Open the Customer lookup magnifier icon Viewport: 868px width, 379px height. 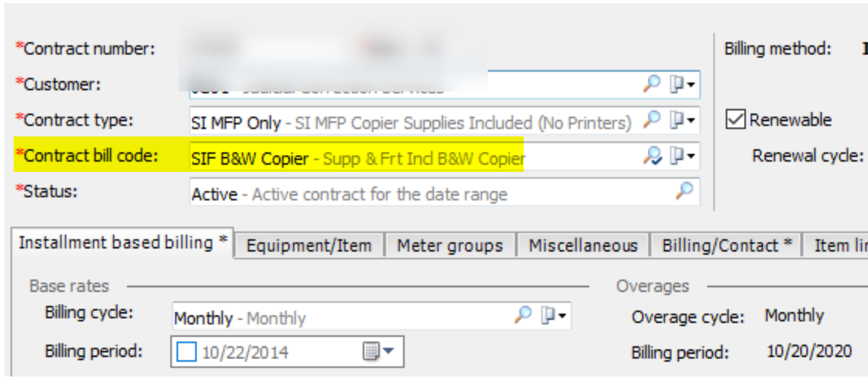point(651,84)
